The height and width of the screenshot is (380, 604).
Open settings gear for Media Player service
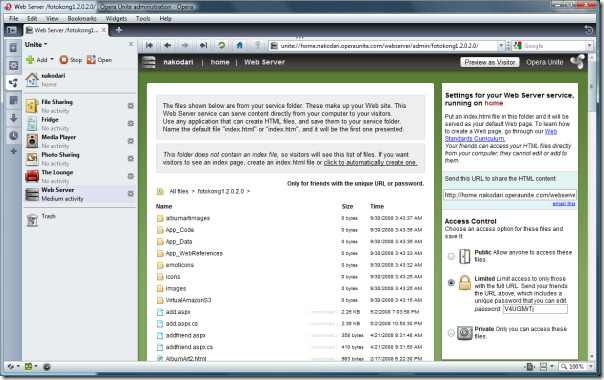pyautogui.click(x=131, y=141)
